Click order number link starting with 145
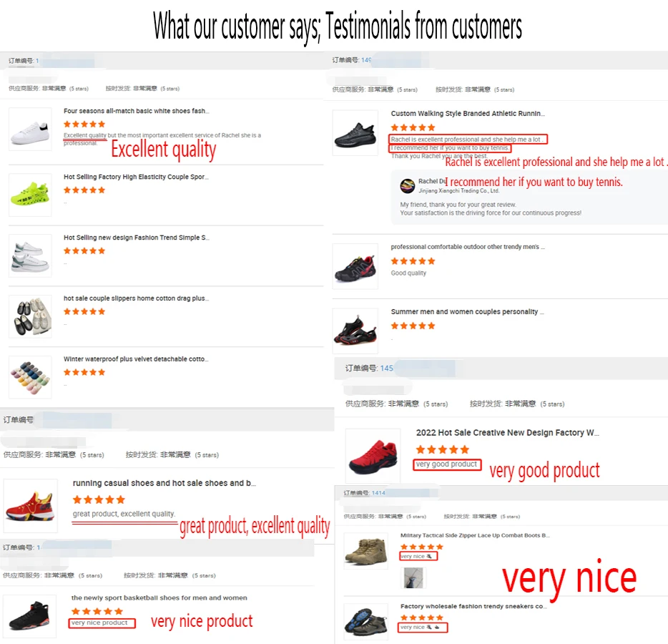 (x=387, y=368)
